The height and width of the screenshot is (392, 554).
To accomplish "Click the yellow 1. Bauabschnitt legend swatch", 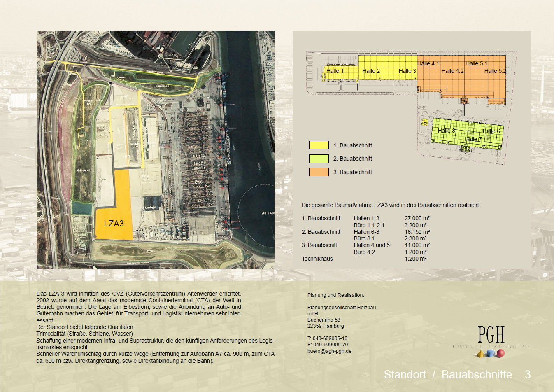I will click(319, 145).
